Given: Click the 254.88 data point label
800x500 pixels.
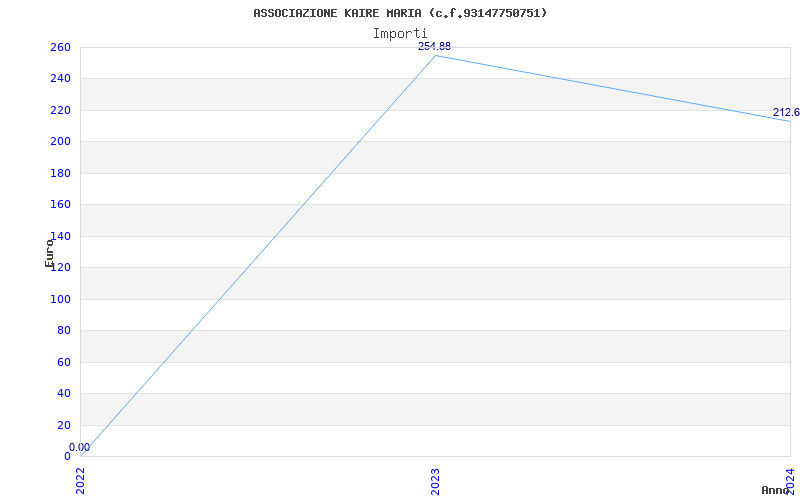Looking at the screenshot, I should [x=434, y=46].
